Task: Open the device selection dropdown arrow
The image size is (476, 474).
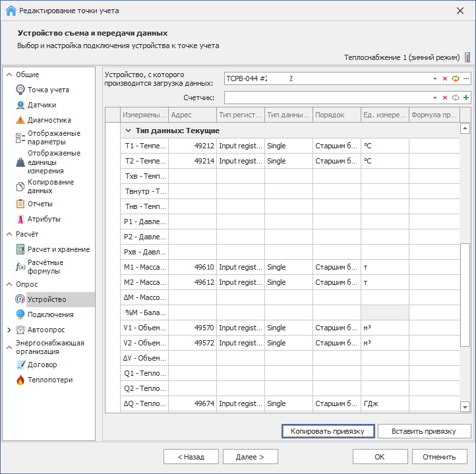Action: click(435, 78)
